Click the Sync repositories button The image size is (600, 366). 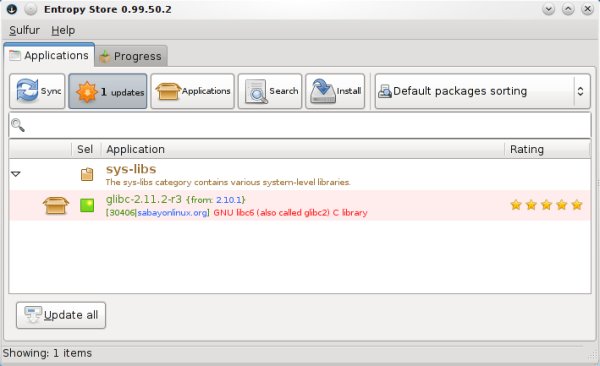coord(37,91)
